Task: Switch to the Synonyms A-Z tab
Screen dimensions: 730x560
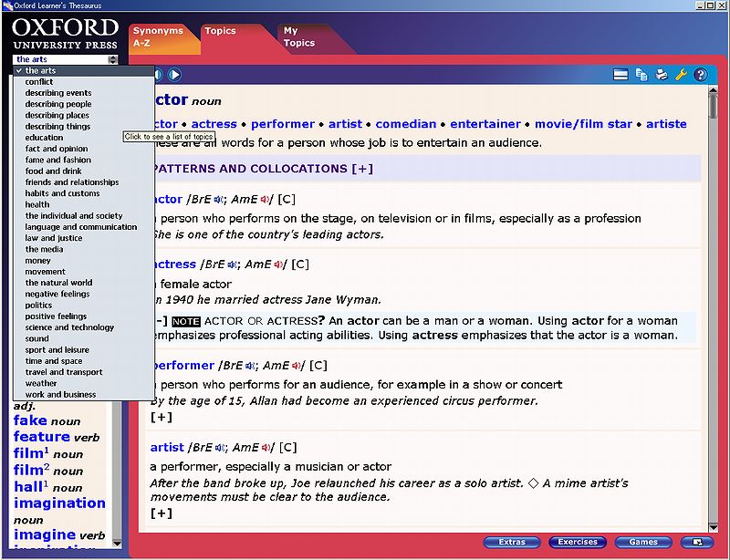Action: click(x=158, y=36)
